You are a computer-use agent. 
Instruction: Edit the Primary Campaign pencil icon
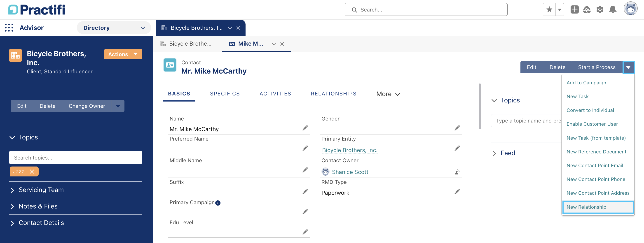click(x=305, y=212)
